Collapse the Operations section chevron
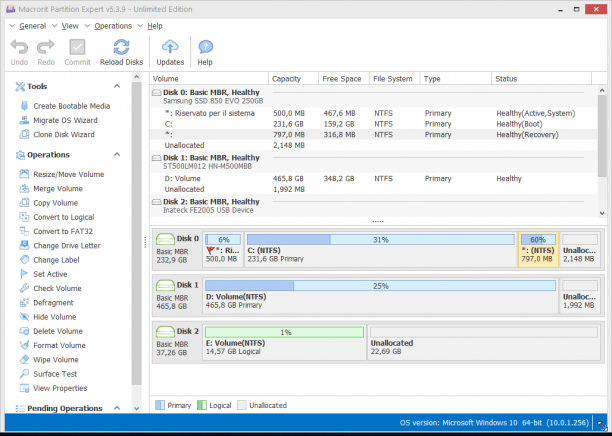Image resolution: width=612 pixels, height=436 pixels. (x=117, y=155)
